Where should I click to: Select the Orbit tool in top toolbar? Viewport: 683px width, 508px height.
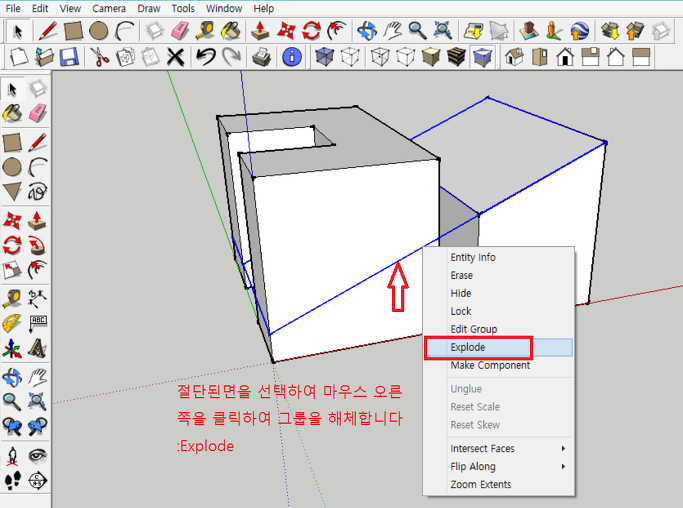pyautogui.click(x=367, y=31)
